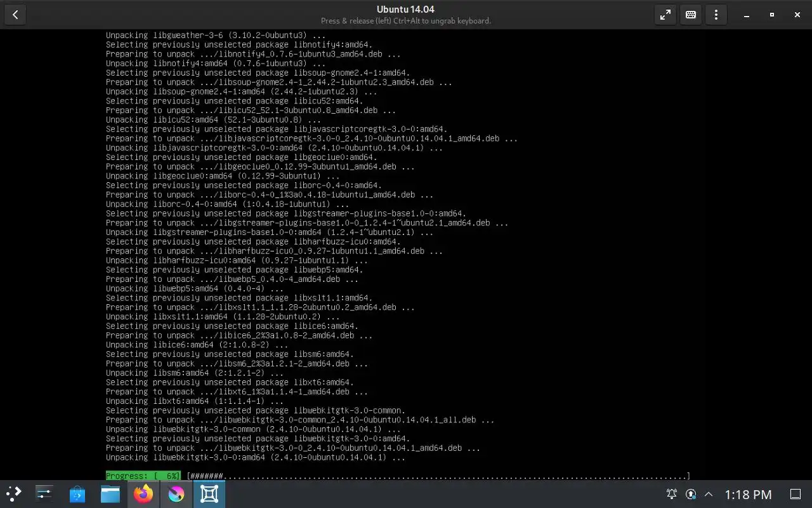Click the hash-mark installation progress bar
The height and width of the screenshot is (508, 812).
pyautogui.click(x=438, y=476)
